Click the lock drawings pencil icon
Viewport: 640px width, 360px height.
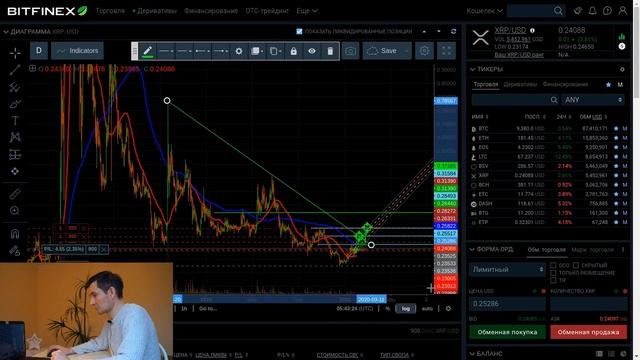click(15, 251)
